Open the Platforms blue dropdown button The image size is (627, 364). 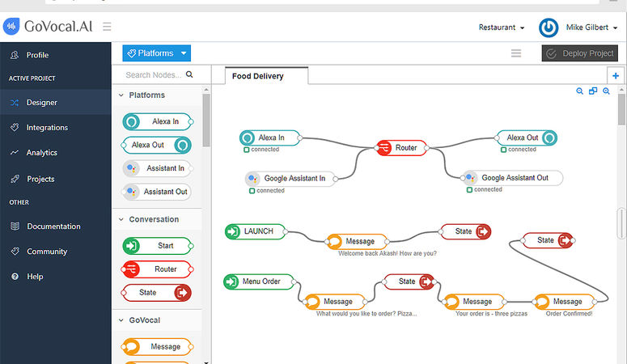click(156, 53)
